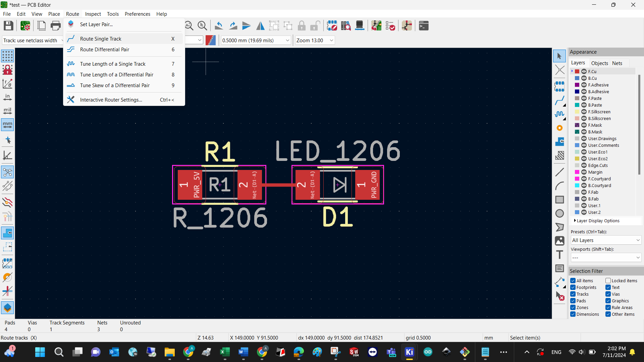The height and width of the screenshot is (362, 644).
Task: Click Mirror/flip icon in top toolbar
Action: coord(260,26)
